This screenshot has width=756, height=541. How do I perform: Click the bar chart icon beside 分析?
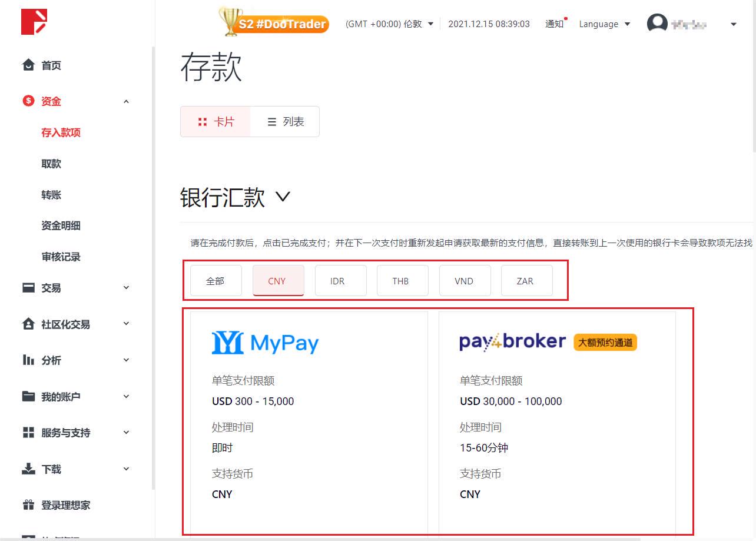pos(28,360)
